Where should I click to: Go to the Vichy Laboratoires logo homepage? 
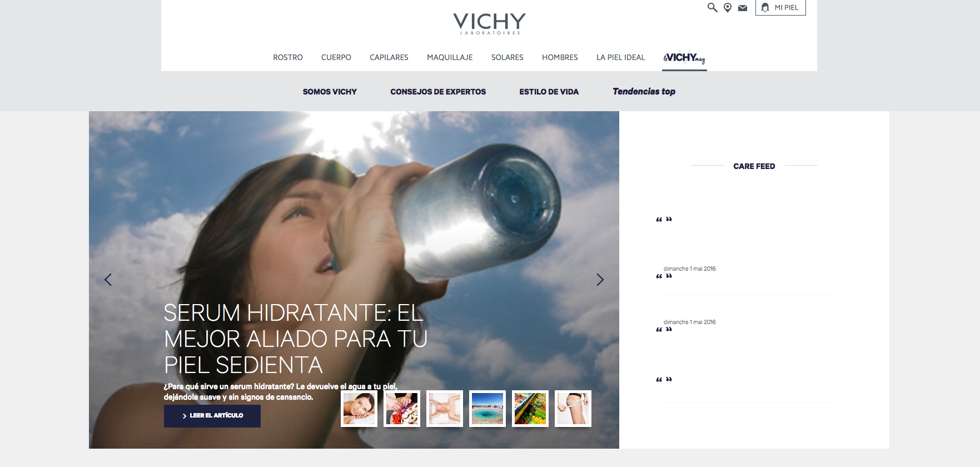(x=489, y=23)
